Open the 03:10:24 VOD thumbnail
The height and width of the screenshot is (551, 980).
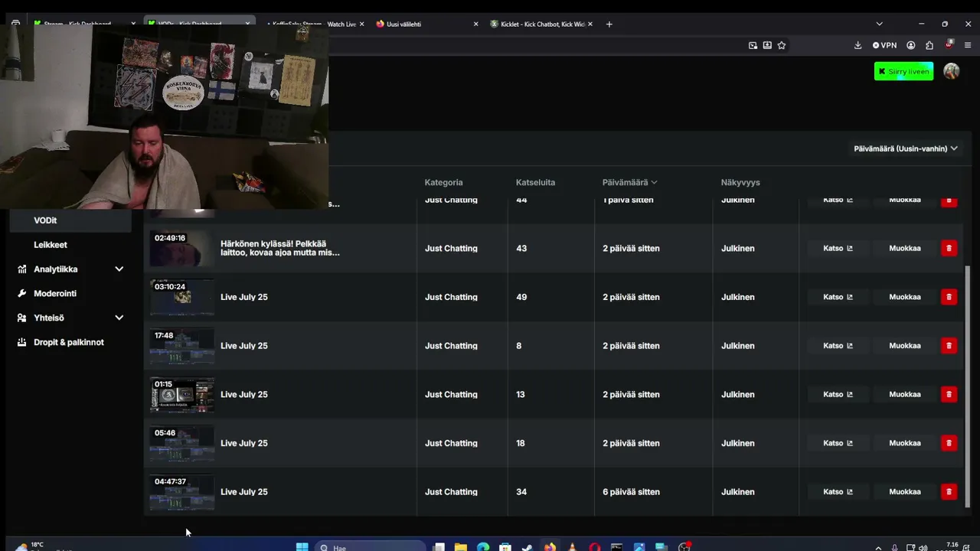[x=182, y=297]
